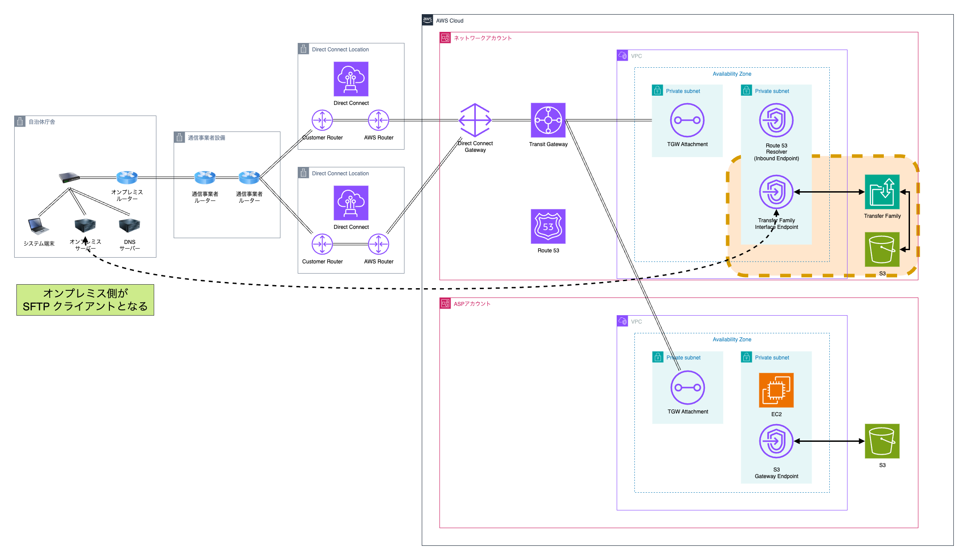Select the オンプレミスルーター router icon
Viewport: 968px width, 560px height.
127,177
